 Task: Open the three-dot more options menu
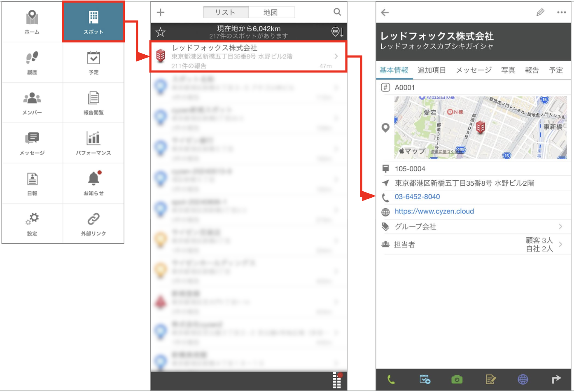point(561,12)
